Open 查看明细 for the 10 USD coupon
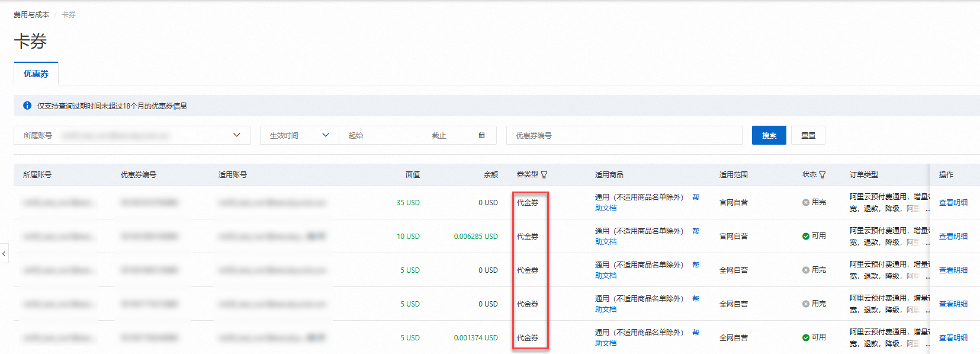 point(953,236)
